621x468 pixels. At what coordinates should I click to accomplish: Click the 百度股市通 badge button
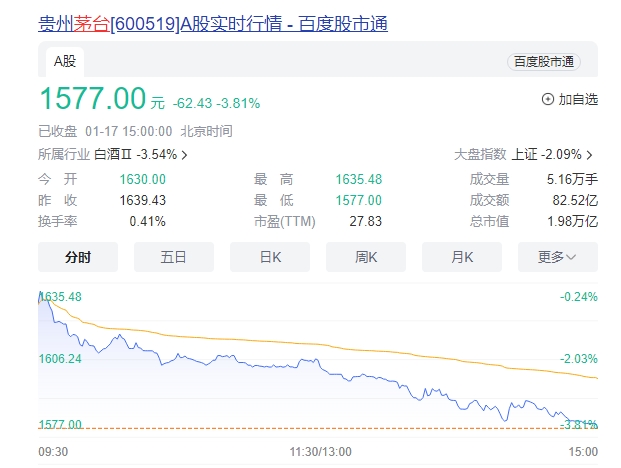coord(544,62)
